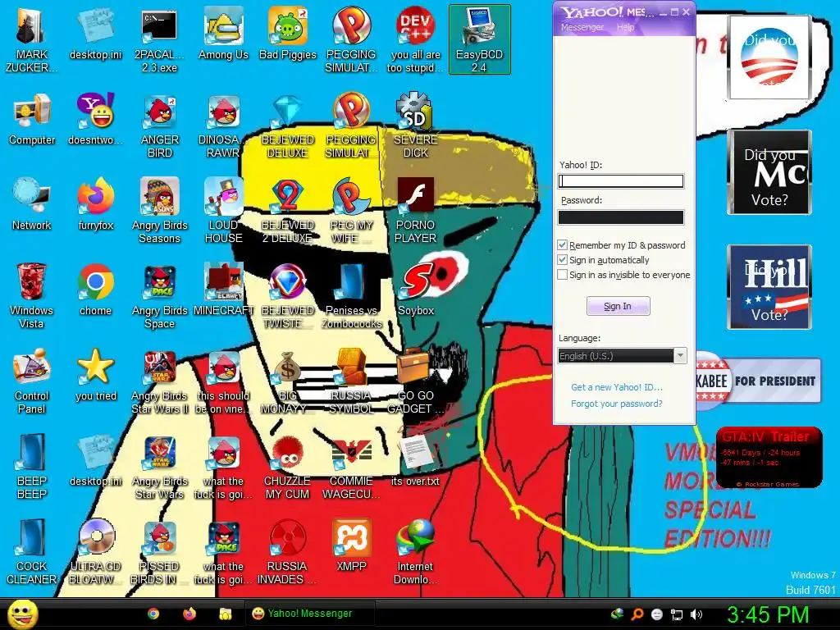Launch the XMPP desktop icon
This screenshot has width=840, height=630.
tap(351, 546)
